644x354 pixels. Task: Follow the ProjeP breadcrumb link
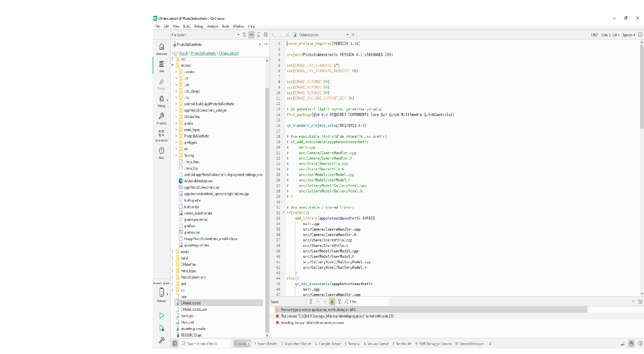click(x=183, y=53)
